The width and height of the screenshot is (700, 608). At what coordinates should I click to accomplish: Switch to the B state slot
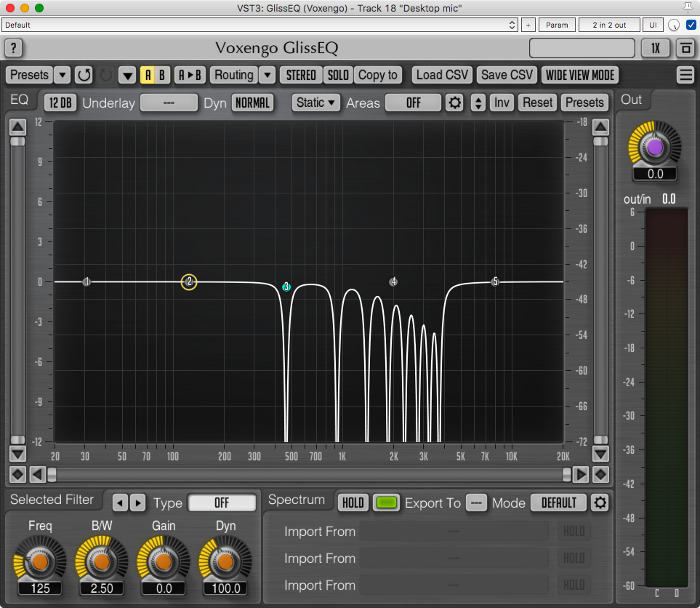click(x=162, y=75)
